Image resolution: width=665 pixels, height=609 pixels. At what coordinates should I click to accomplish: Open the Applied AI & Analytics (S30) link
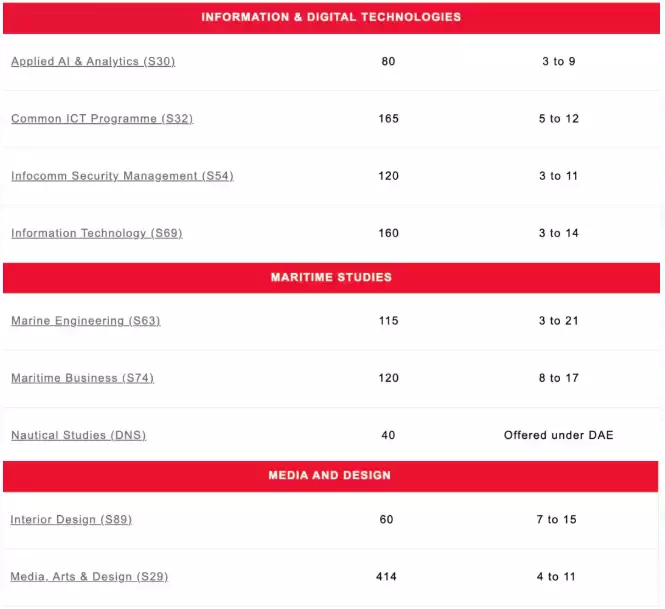point(93,62)
